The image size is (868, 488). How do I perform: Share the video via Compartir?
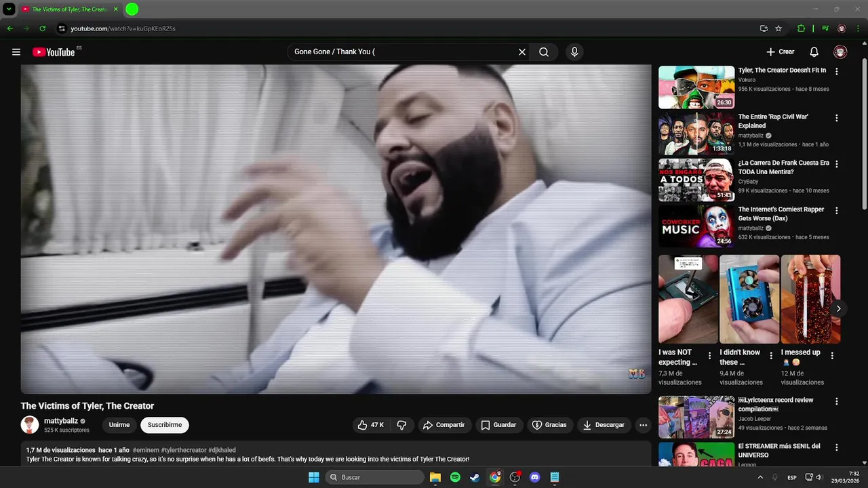(x=444, y=425)
